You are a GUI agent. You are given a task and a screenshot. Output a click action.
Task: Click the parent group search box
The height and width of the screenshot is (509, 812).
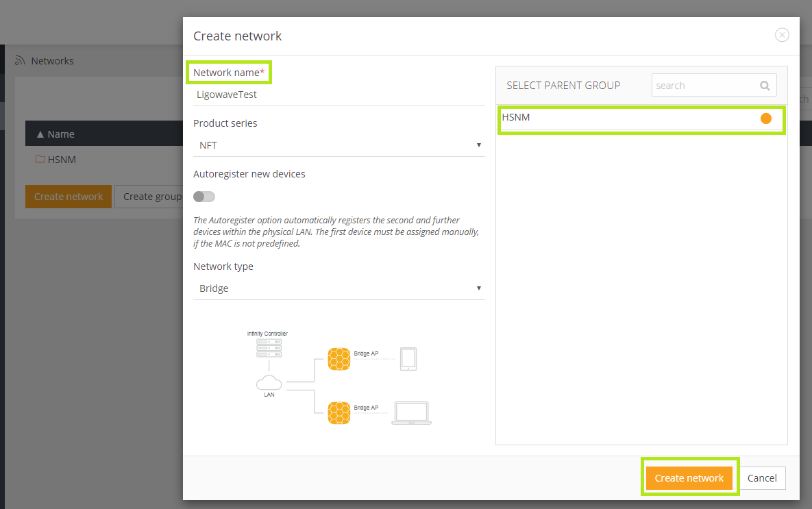point(704,86)
